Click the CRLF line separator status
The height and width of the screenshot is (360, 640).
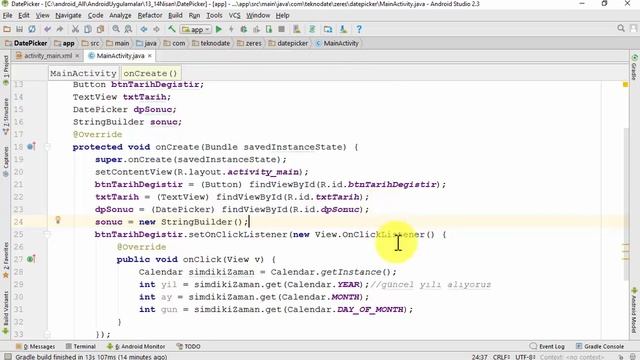(500, 357)
